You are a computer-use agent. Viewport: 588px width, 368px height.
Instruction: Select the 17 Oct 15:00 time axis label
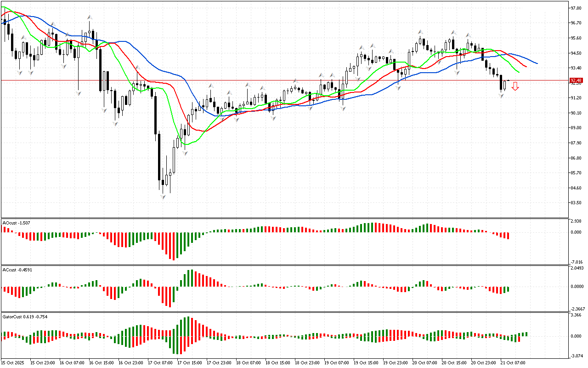coord(190,363)
